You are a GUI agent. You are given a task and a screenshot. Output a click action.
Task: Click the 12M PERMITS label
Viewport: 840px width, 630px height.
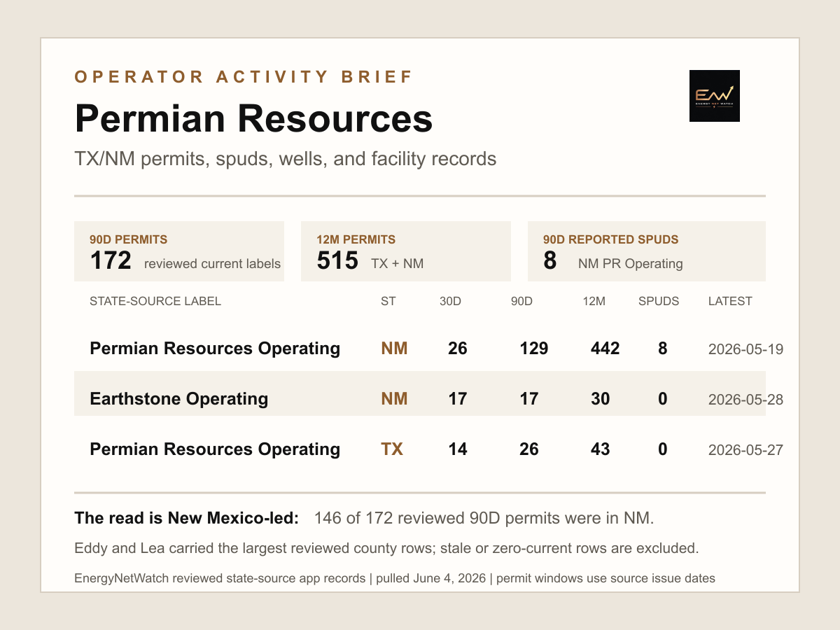[x=356, y=239]
